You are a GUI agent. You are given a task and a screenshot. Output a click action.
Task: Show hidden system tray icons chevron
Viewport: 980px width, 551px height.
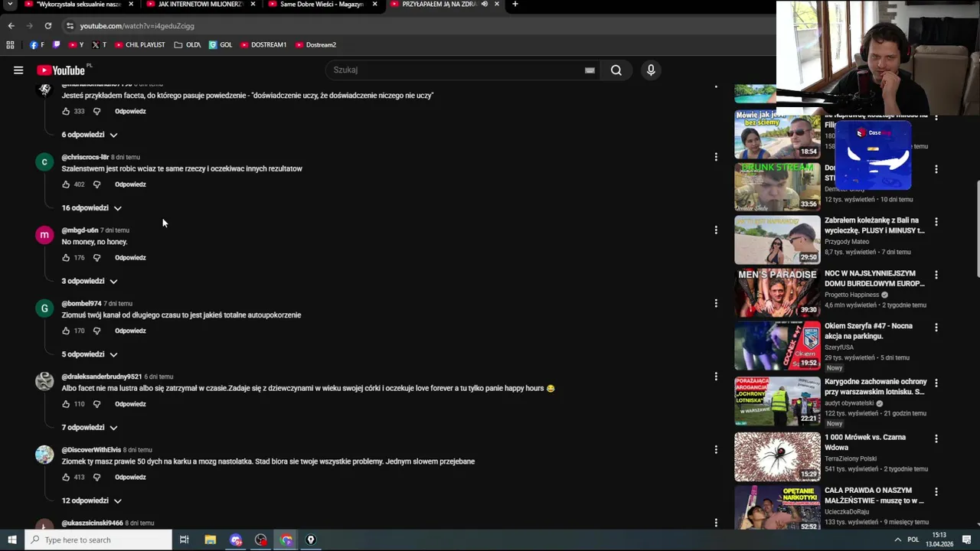pos(897,540)
